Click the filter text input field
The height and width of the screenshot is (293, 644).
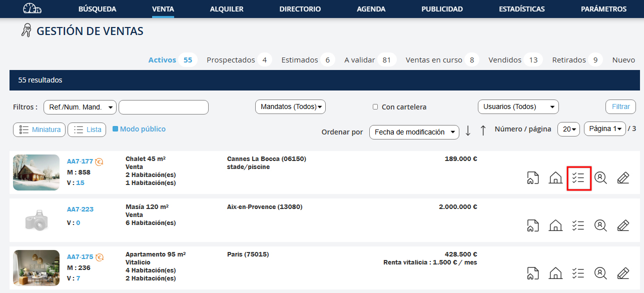tap(163, 107)
